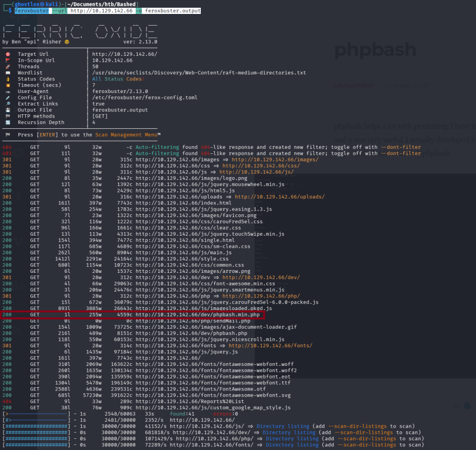Click the syringe icon next to Config File
The image size is (476, 450).
[7, 98]
